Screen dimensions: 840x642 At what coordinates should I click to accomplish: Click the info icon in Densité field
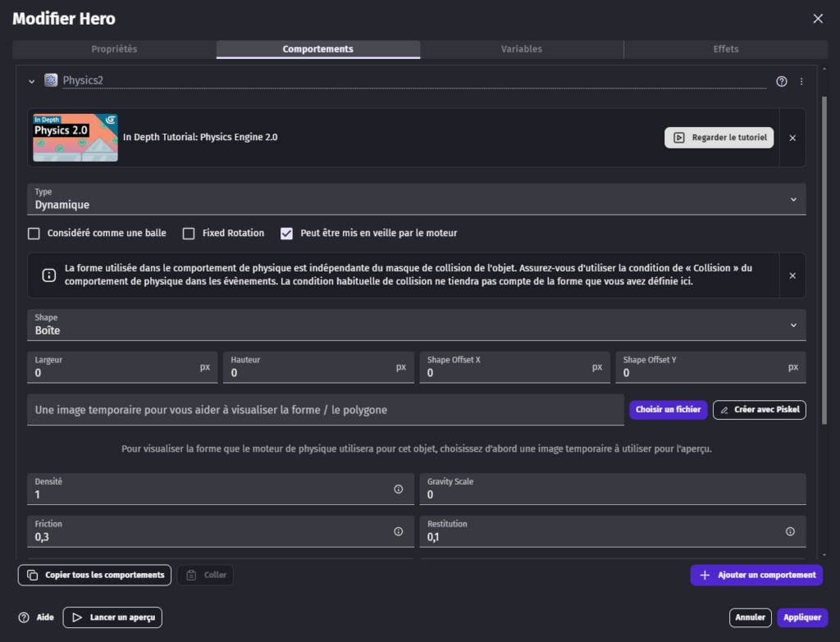pyautogui.click(x=399, y=489)
